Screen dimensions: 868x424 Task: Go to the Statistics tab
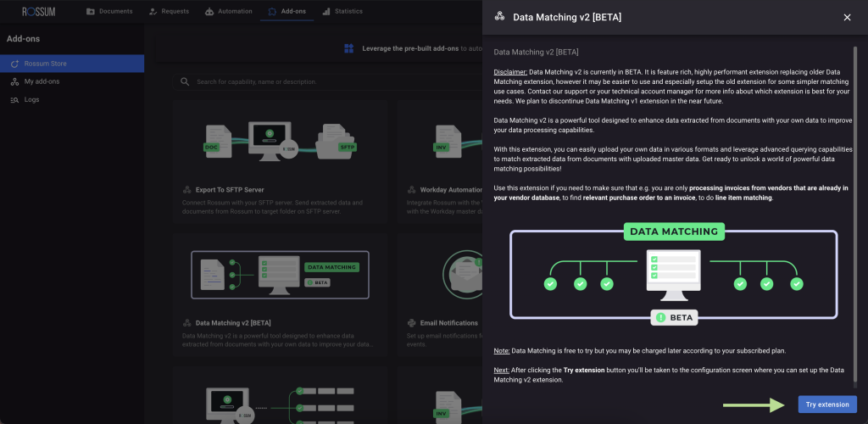(x=342, y=11)
